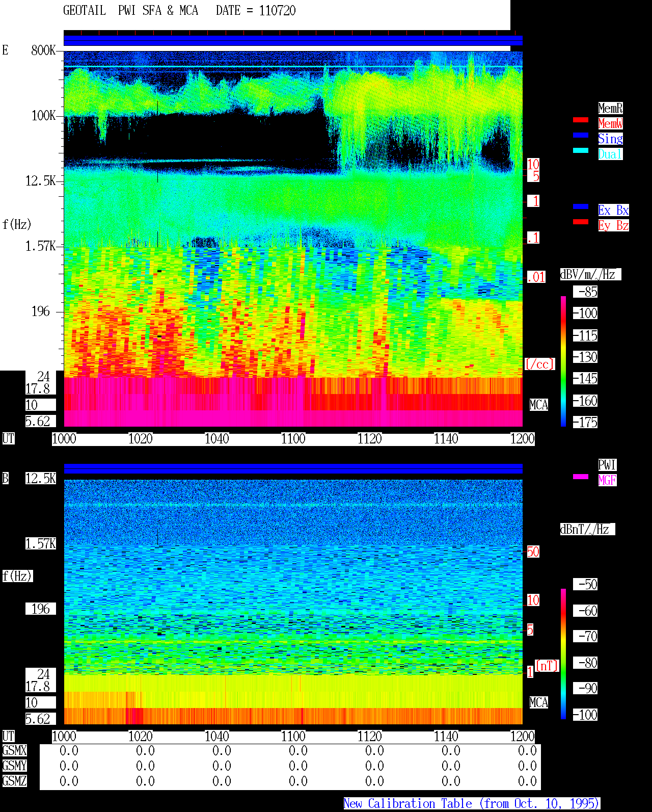The width and height of the screenshot is (652, 812).
Task: Click the -130 color scale value
Action: pos(586,357)
